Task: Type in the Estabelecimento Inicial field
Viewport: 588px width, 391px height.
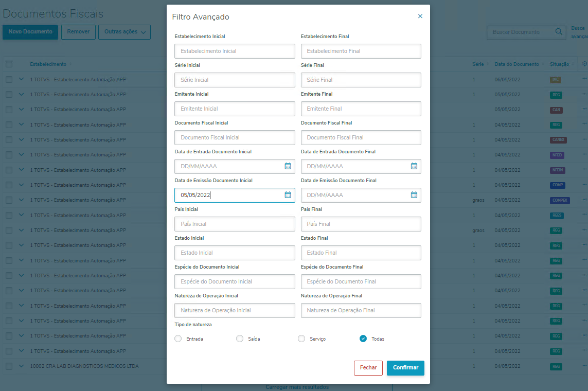Action: click(235, 51)
